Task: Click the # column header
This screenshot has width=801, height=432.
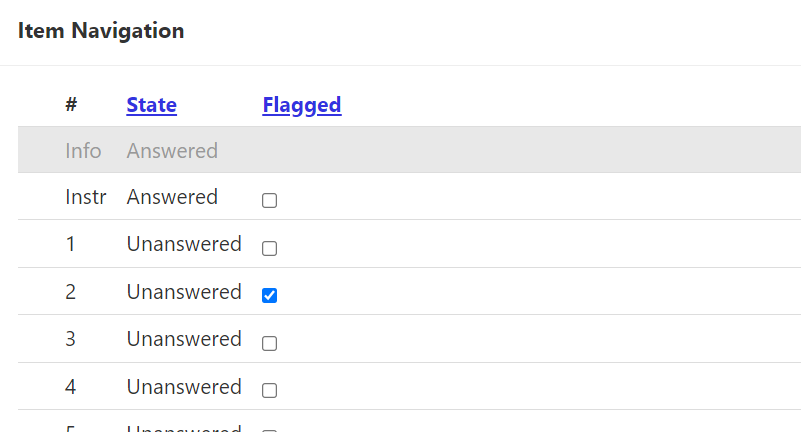Action: [71, 105]
